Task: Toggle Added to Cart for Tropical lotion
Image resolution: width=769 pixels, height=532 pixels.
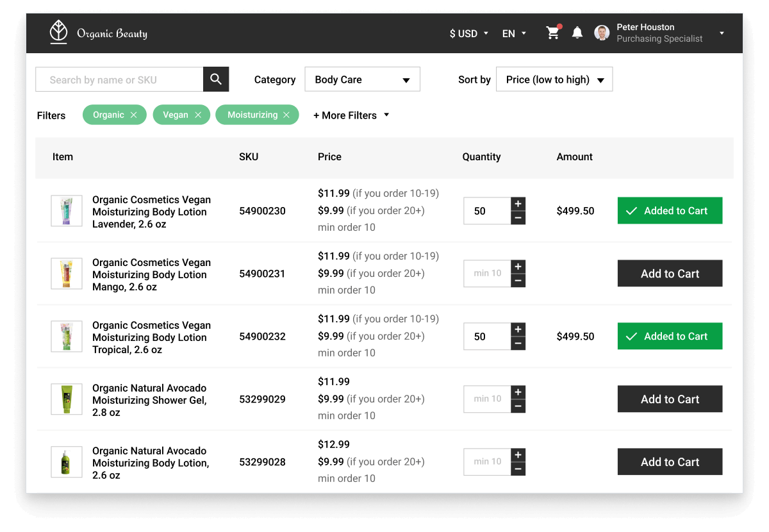Action: click(x=670, y=337)
